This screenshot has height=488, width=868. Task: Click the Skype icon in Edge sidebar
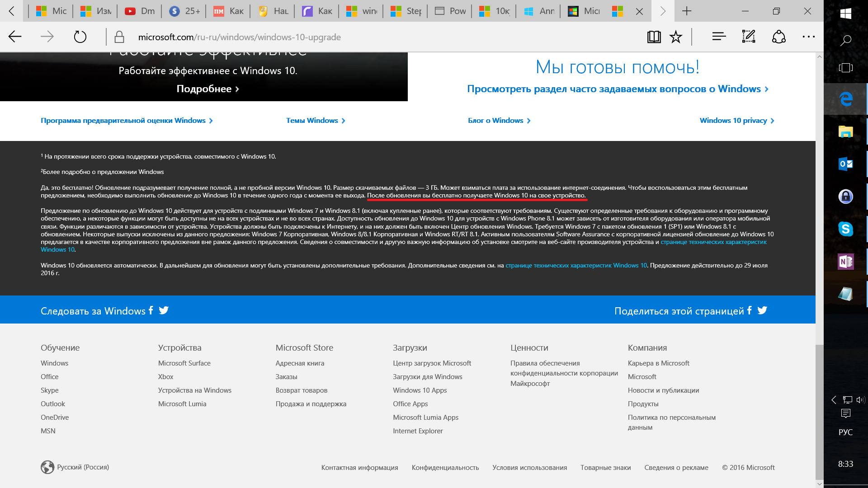846,228
